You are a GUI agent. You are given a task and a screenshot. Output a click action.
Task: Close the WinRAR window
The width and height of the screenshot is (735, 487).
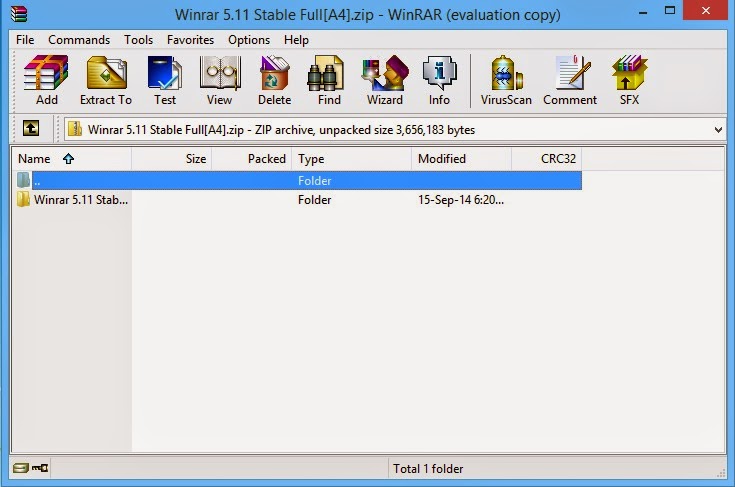point(705,10)
